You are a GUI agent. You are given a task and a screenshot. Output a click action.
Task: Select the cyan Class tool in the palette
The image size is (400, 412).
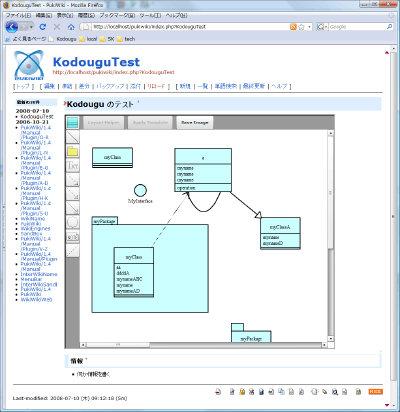pos(72,123)
